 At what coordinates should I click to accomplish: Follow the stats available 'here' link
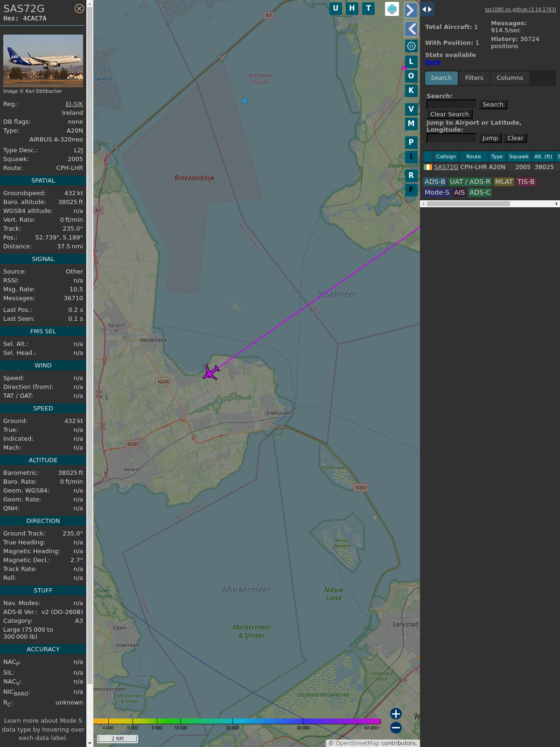coord(433,62)
